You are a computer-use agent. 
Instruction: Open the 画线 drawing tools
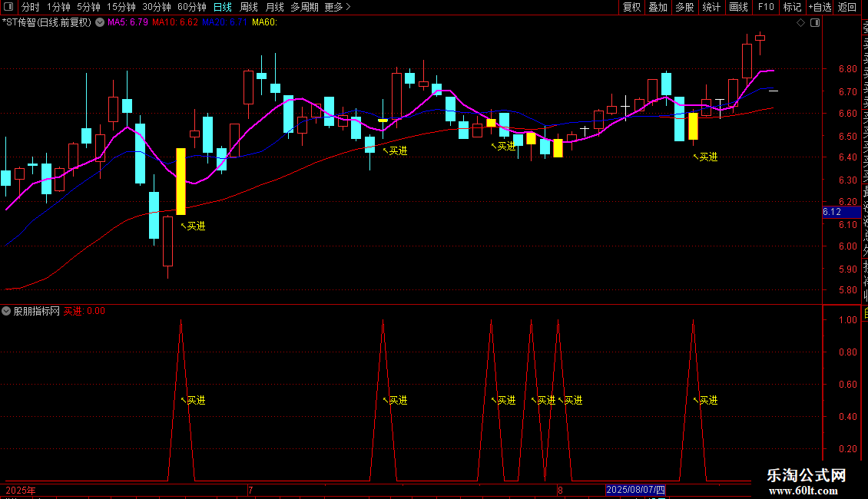(738, 7)
